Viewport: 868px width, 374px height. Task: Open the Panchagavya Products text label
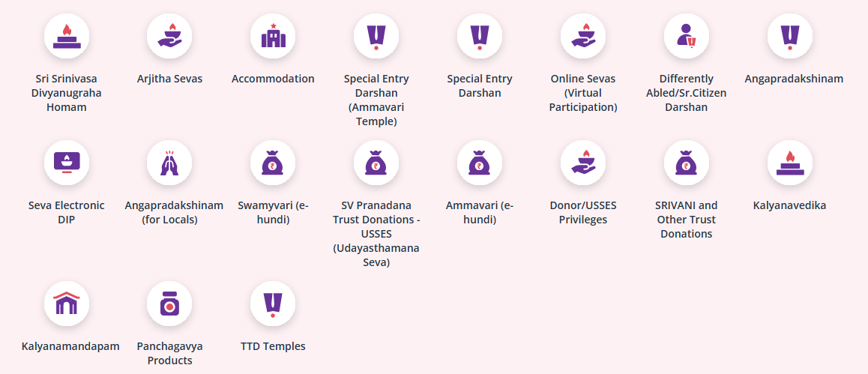169,354
